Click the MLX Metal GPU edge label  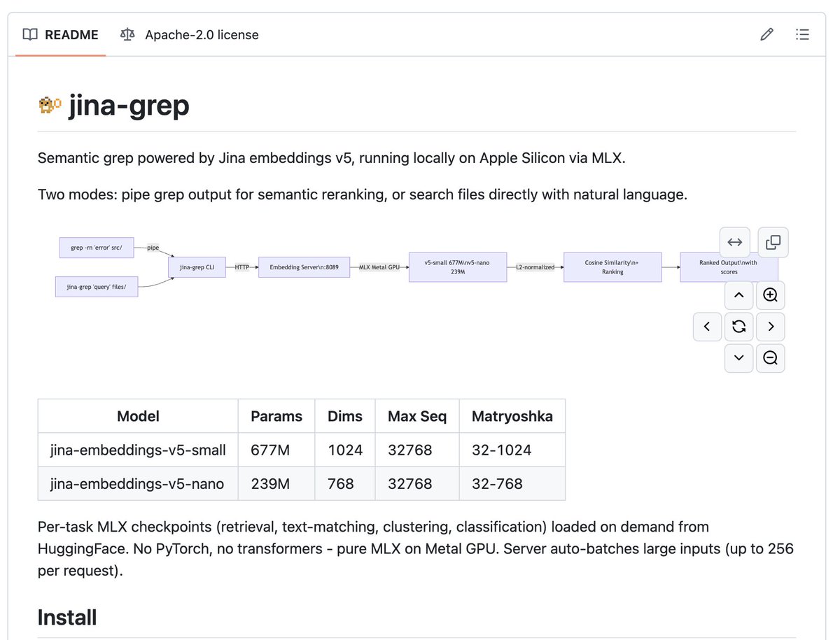pyautogui.click(x=379, y=267)
